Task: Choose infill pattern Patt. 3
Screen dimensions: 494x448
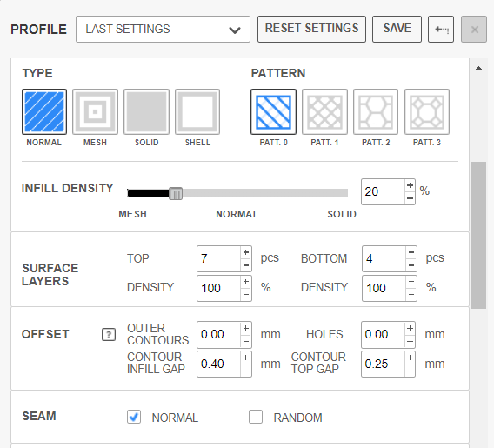Action: coord(427,111)
